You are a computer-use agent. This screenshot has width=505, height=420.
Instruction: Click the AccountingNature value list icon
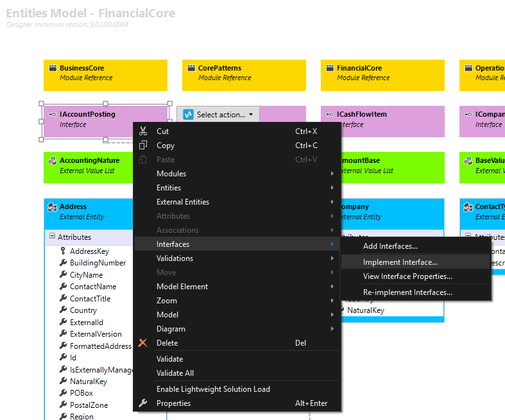click(x=53, y=160)
